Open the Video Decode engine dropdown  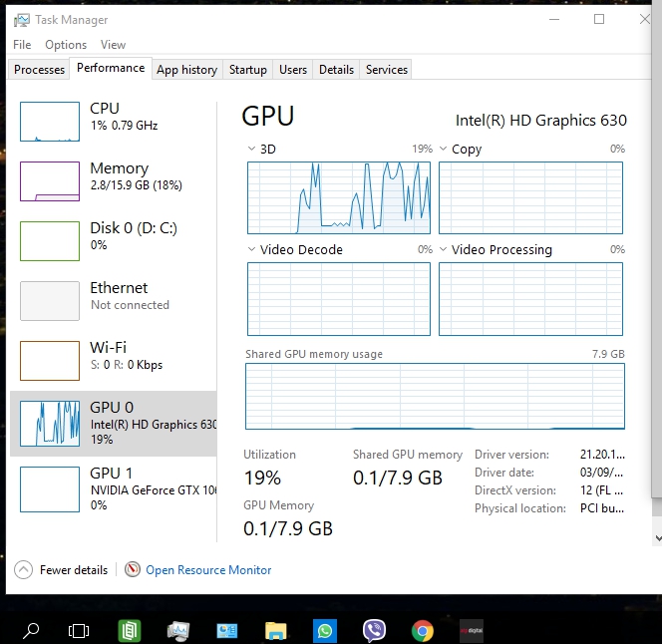(x=251, y=249)
